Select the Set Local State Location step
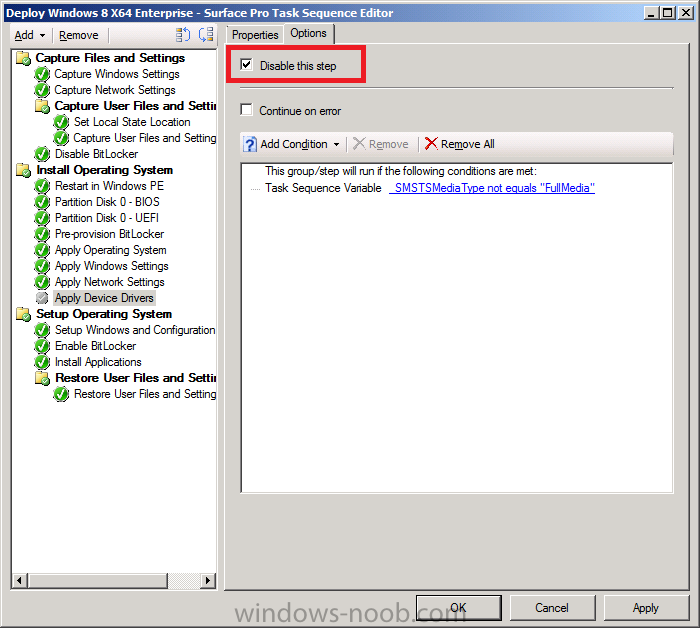This screenshot has height=628, width=700. [x=132, y=122]
